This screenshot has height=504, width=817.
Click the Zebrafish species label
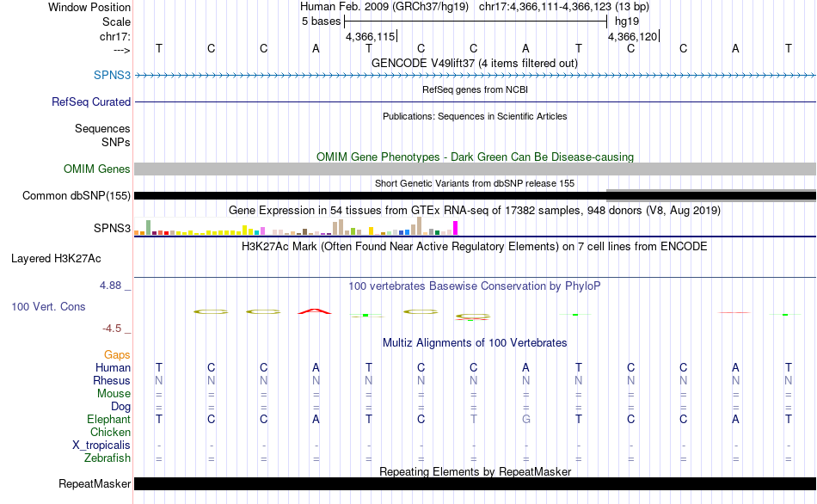(x=107, y=458)
